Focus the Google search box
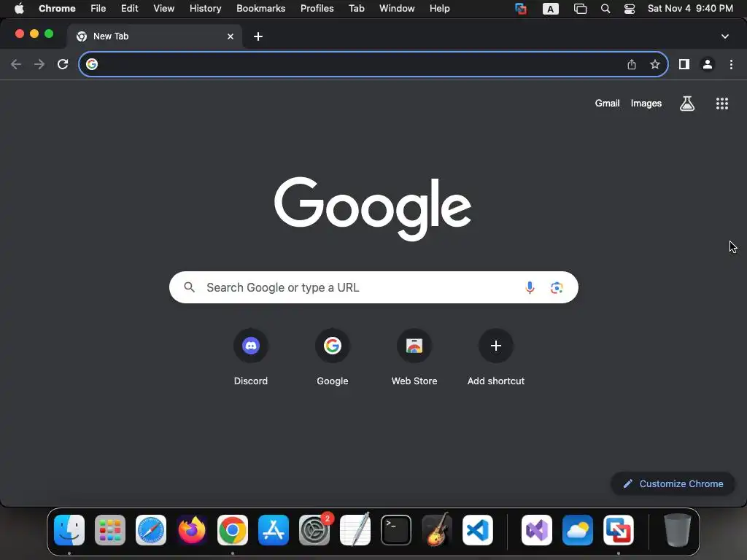Screen dimensions: 747x560 (373, 287)
